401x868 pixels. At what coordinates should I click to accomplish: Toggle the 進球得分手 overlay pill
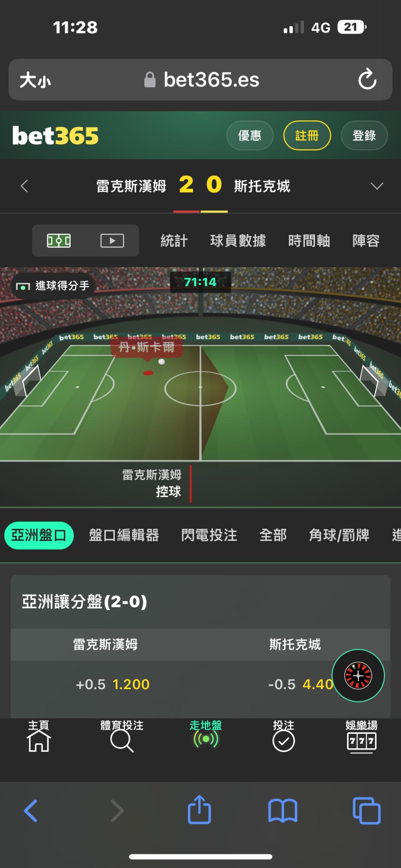pos(53,286)
